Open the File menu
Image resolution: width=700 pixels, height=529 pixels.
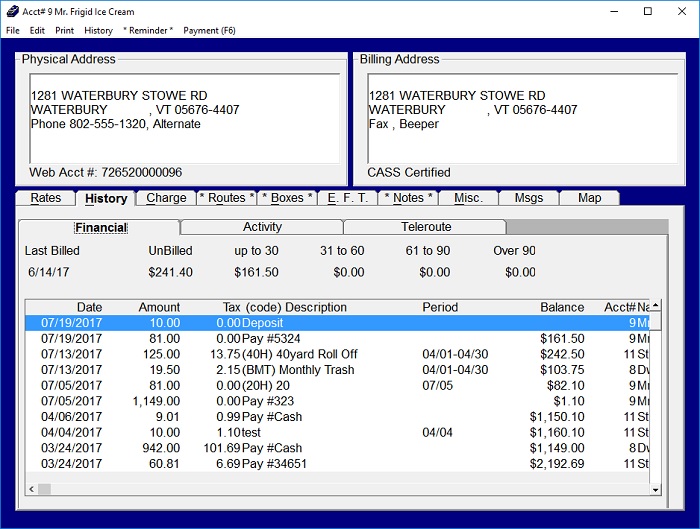point(13,31)
